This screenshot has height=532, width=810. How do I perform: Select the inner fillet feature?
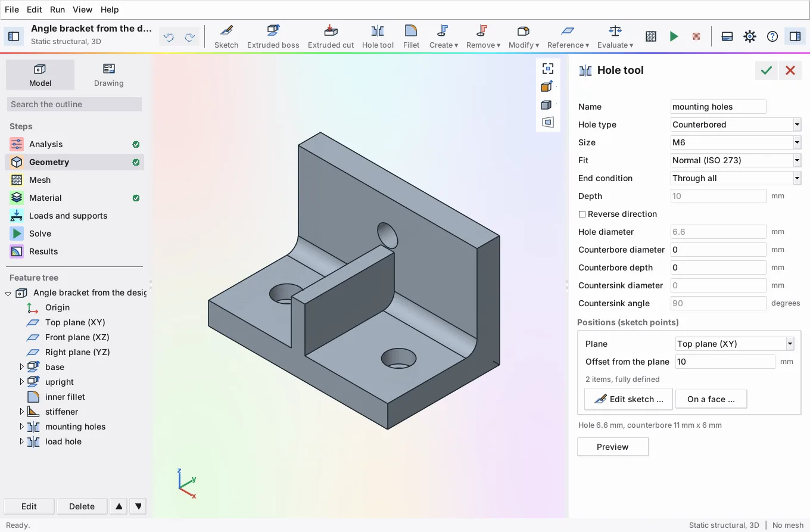pos(65,397)
